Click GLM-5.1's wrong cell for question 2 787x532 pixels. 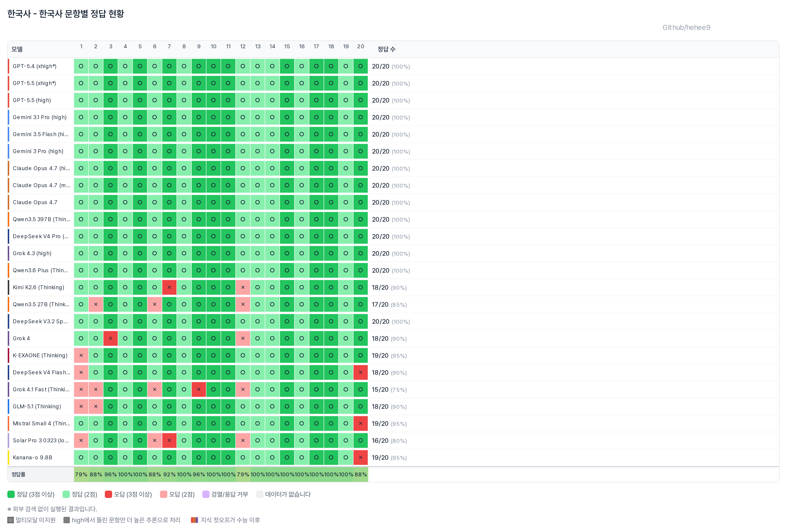(x=96, y=406)
